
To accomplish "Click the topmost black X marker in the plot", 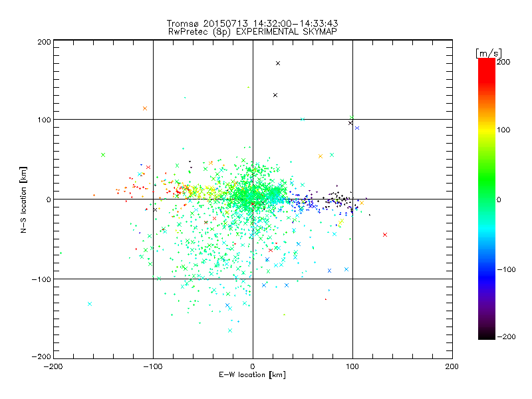I will click(x=278, y=63).
